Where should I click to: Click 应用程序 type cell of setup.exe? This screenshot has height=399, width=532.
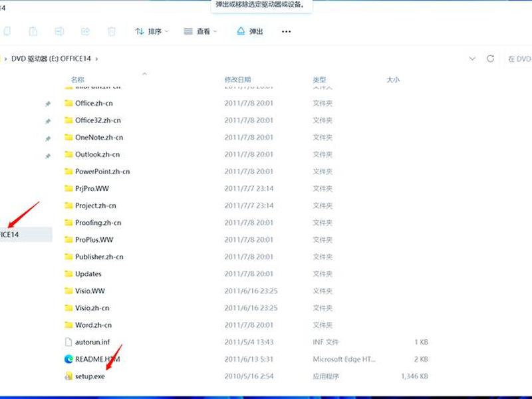(326, 376)
